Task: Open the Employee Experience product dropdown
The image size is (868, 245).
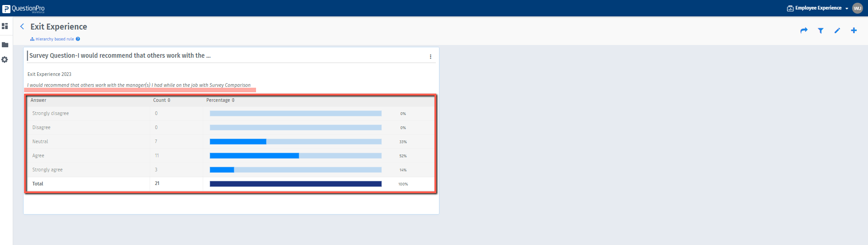Action: pos(818,8)
